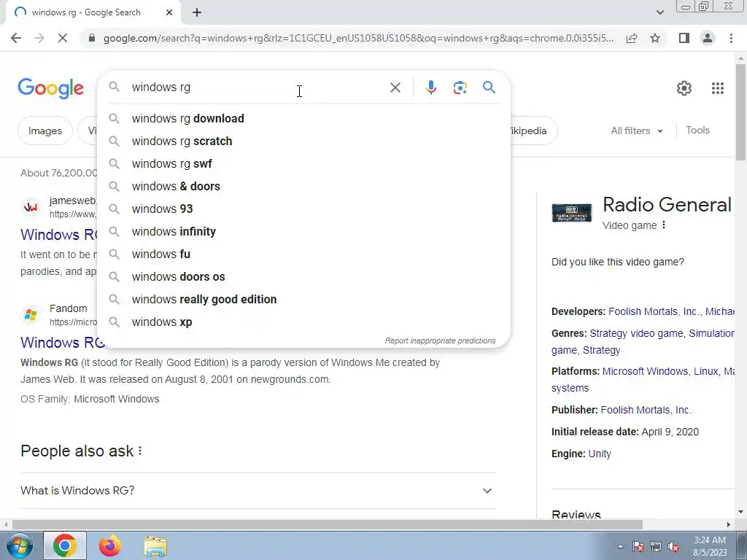Bookmark this page with the star icon
The image size is (747, 560).
click(655, 38)
